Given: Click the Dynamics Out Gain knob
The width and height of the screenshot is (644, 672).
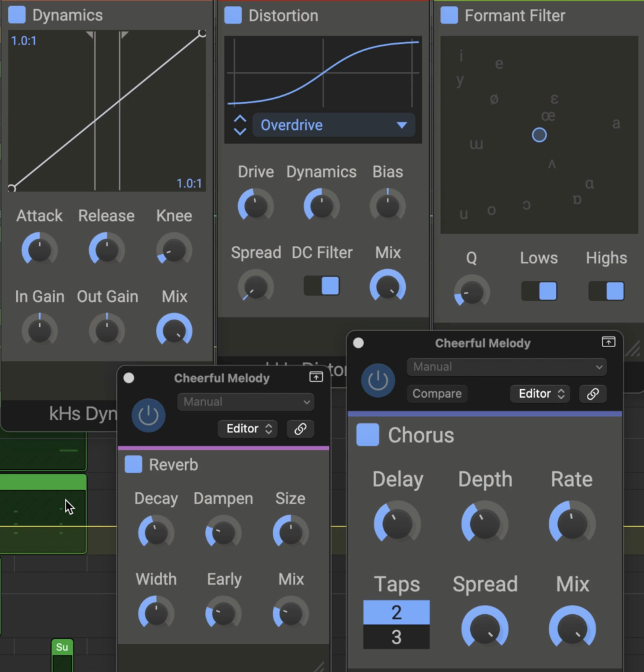Looking at the screenshot, I should coord(107,331).
